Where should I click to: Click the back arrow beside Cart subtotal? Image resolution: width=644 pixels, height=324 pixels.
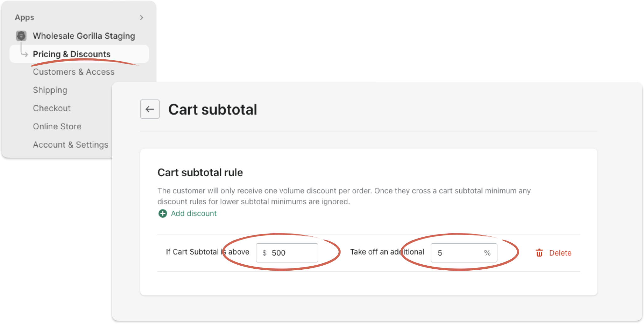(150, 109)
